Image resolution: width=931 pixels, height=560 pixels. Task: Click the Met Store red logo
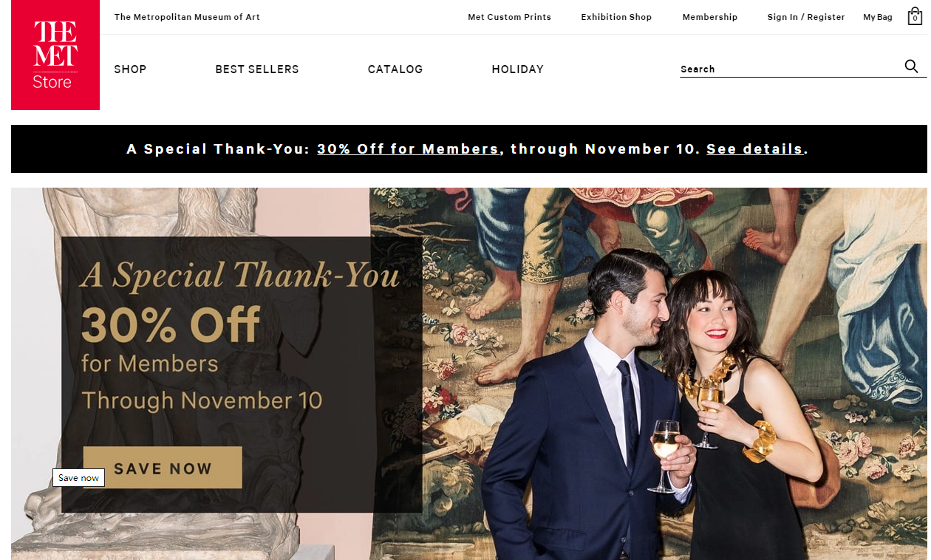coord(55,55)
